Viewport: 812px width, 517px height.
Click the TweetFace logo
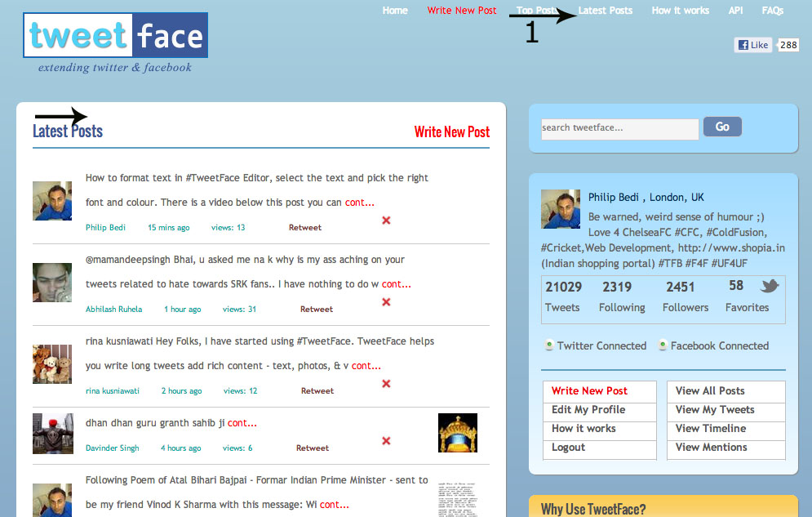116,35
